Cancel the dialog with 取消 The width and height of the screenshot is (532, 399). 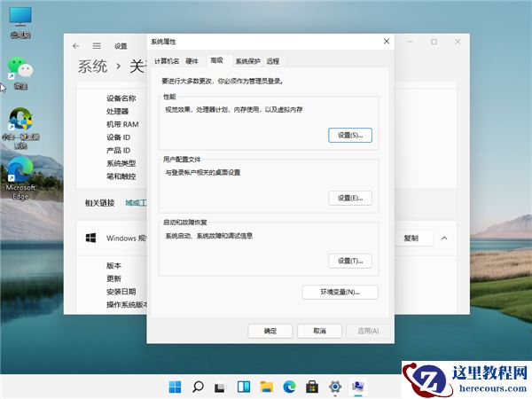pos(319,331)
